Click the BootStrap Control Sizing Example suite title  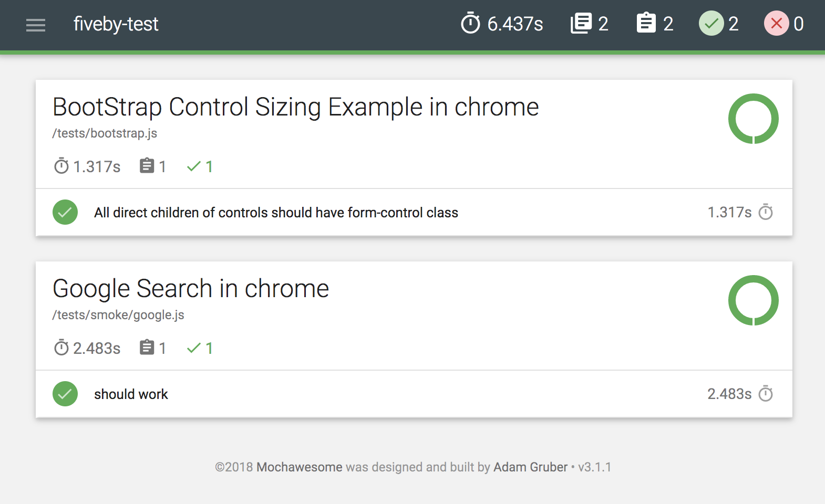coord(296,107)
